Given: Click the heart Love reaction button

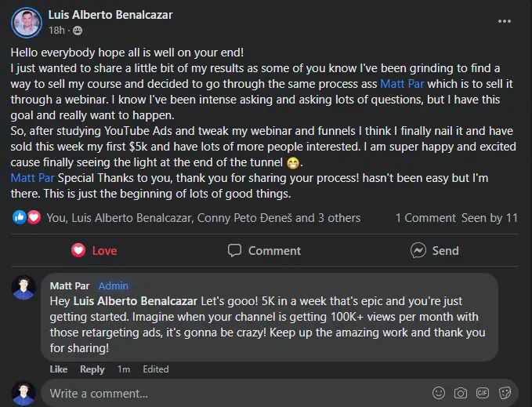Looking at the screenshot, I should click(94, 251).
